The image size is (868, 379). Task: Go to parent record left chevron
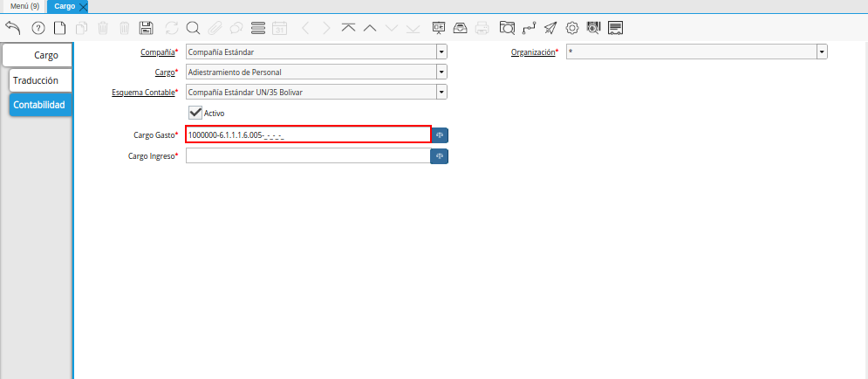click(305, 28)
